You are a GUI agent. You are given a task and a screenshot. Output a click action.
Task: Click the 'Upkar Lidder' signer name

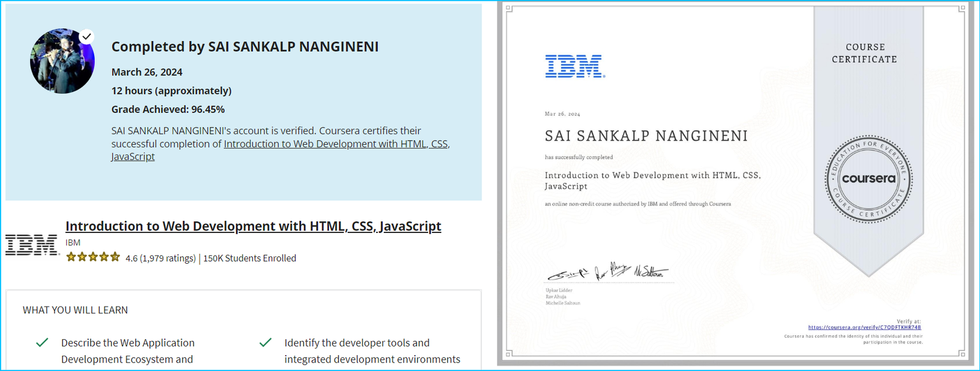pyautogui.click(x=559, y=290)
